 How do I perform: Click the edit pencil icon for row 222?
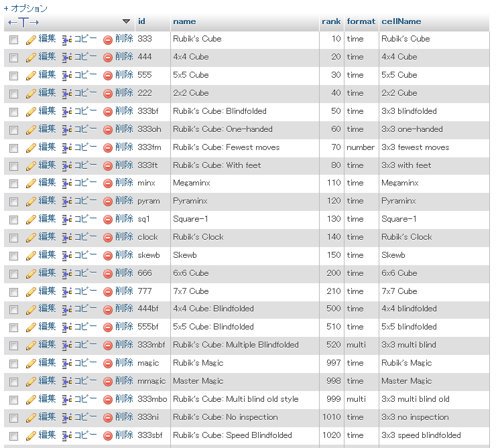31,94
